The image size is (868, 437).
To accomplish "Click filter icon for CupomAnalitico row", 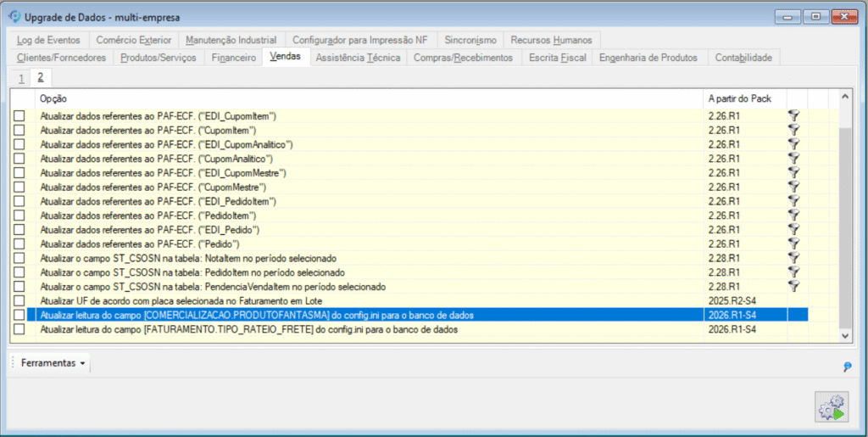I will (793, 159).
